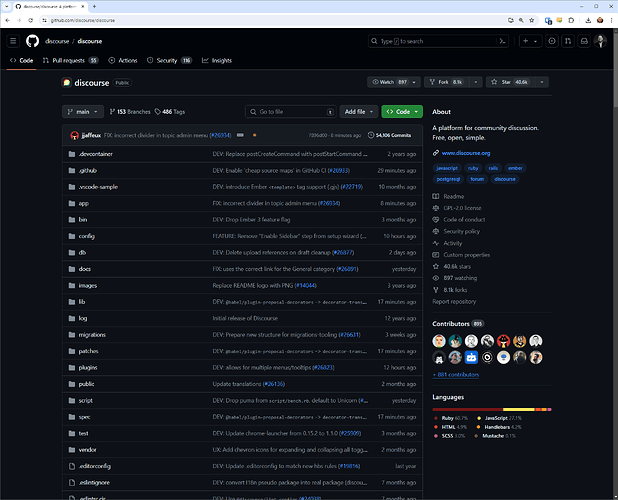The image size is (618, 500).
Task: Open the notifications inbox icon
Action: tap(584, 41)
